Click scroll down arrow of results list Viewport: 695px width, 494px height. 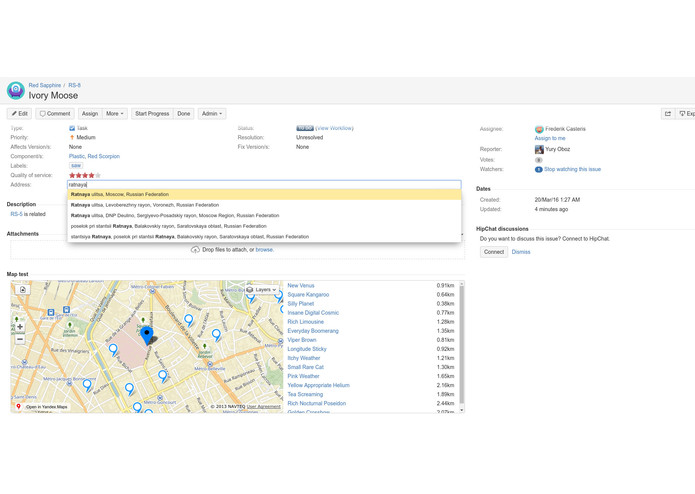pos(462,410)
